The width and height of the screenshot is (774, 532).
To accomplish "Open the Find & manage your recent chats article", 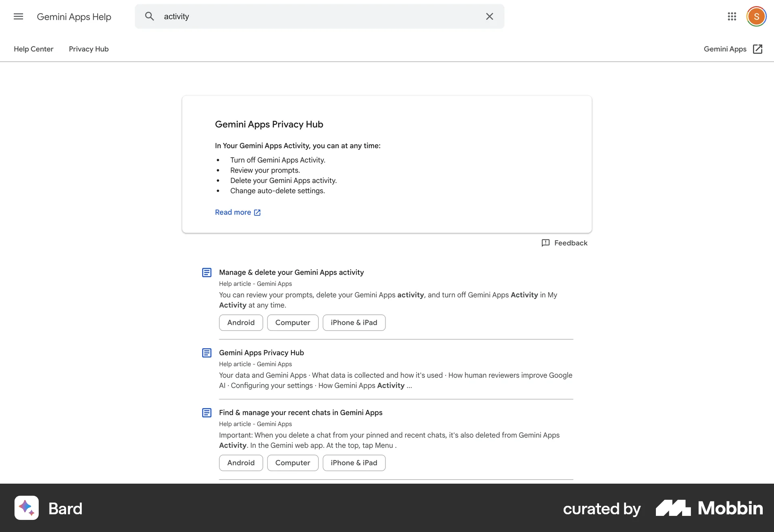I will tap(300, 412).
